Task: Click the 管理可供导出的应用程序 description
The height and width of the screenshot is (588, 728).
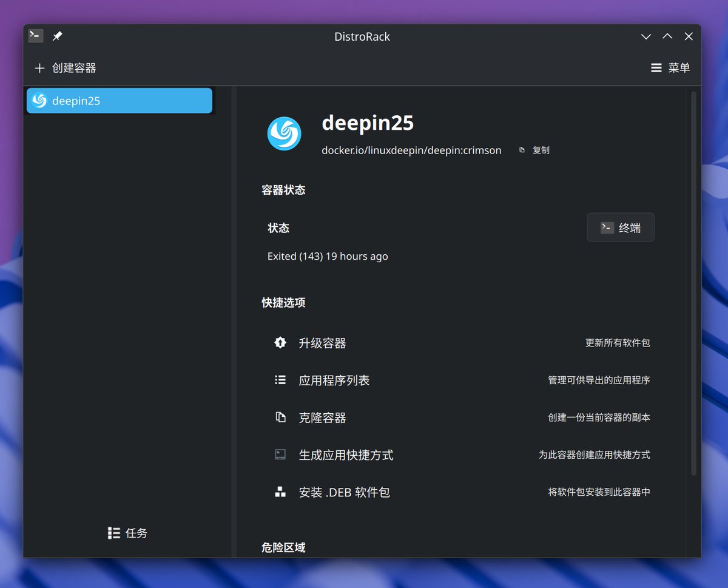Action: tap(599, 380)
